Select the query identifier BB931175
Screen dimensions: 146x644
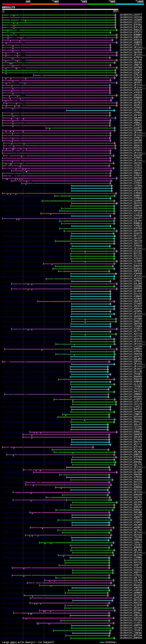[8, 7]
